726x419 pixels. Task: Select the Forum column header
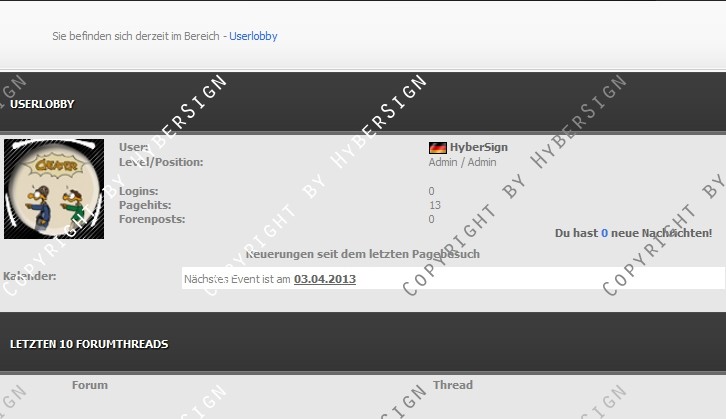(x=90, y=385)
